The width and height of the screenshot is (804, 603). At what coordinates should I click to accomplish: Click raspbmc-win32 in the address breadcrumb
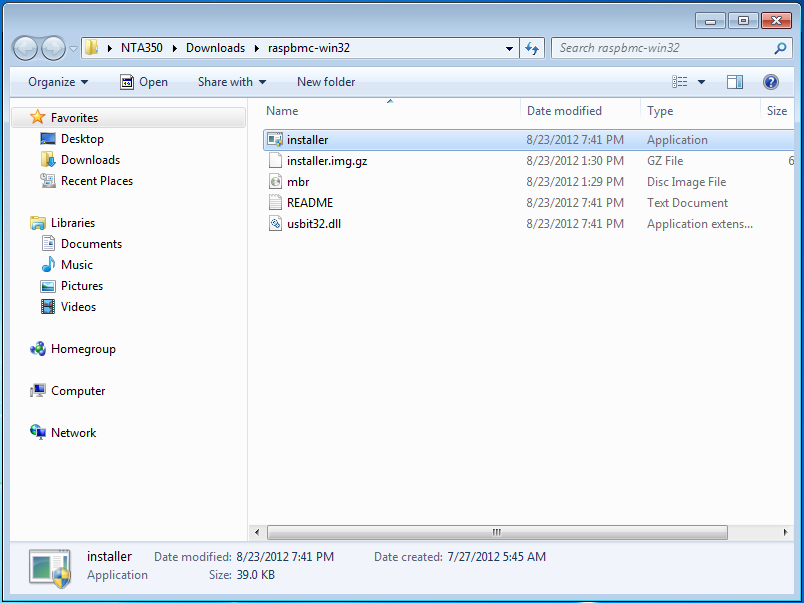pyautogui.click(x=309, y=48)
